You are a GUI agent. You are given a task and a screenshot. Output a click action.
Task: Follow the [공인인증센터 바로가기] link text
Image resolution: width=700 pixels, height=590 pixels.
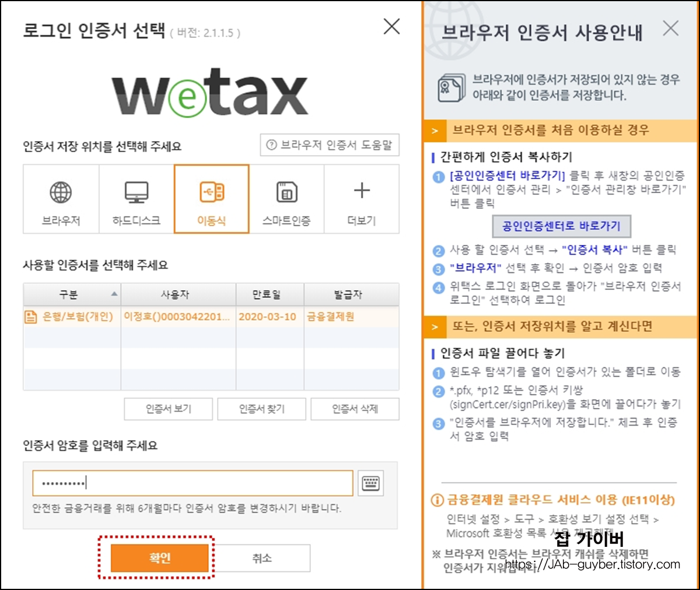(x=508, y=175)
